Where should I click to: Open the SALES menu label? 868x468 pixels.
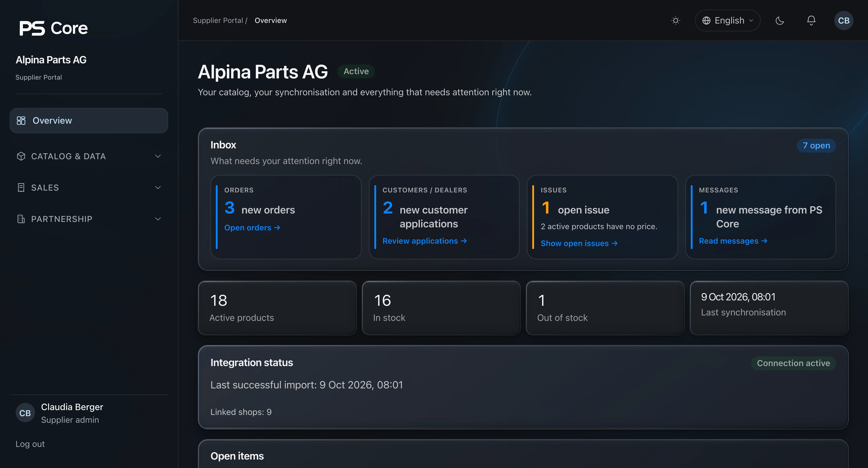[45, 188]
